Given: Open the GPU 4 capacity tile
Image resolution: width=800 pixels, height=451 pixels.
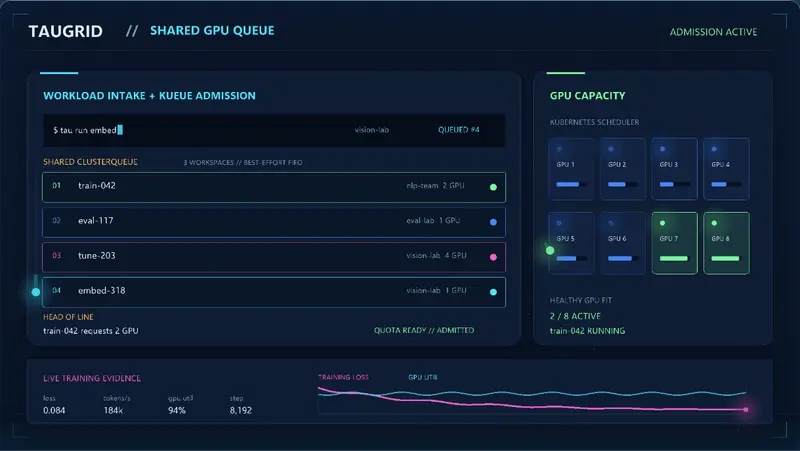Looking at the screenshot, I should tap(726, 168).
